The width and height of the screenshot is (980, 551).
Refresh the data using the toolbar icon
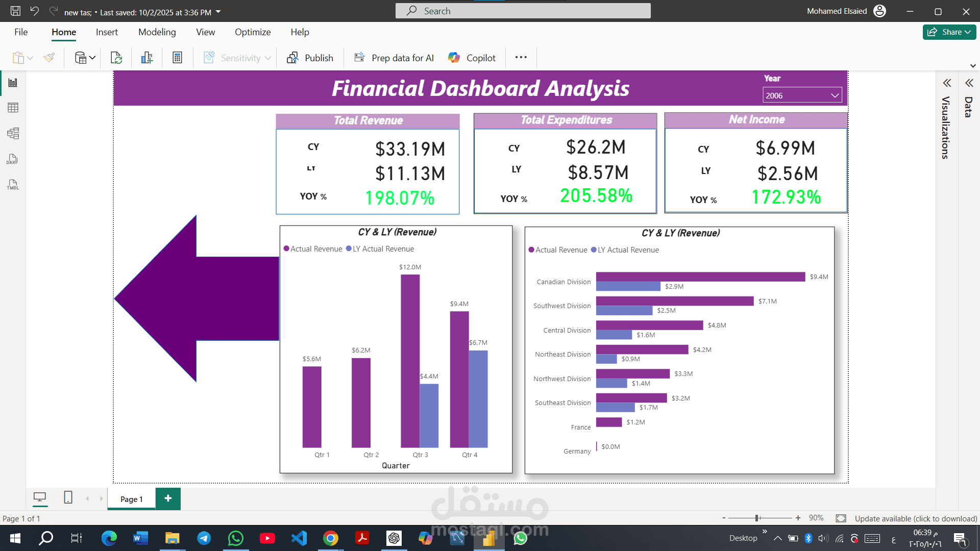click(116, 57)
